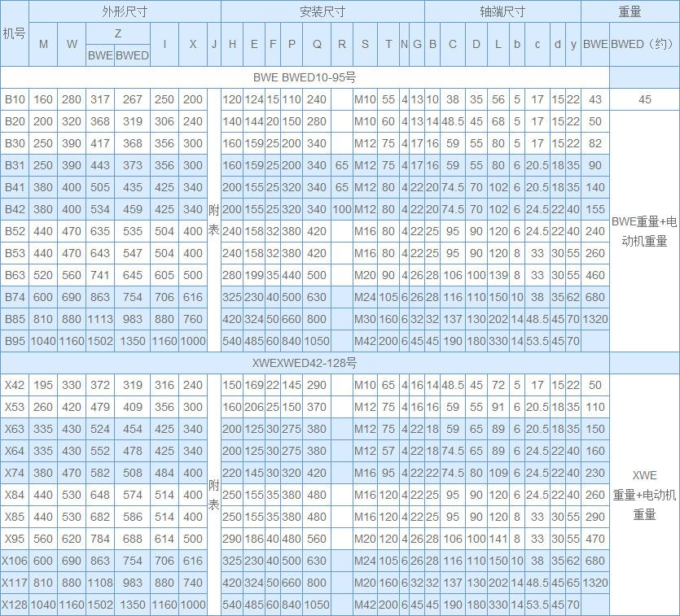Select the X128 row label
Viewport: 680px width, 616px height.
(15, 605)
